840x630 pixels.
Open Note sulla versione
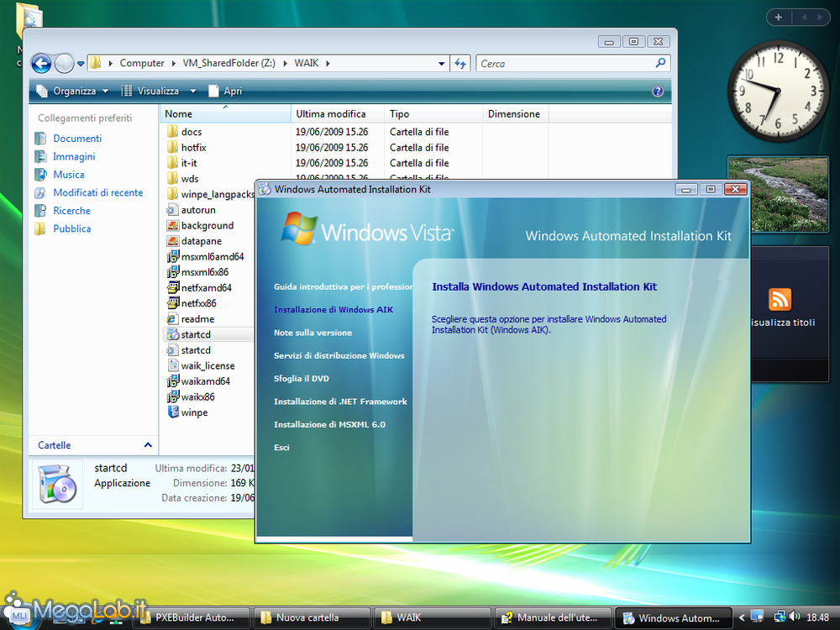point(312,333)
